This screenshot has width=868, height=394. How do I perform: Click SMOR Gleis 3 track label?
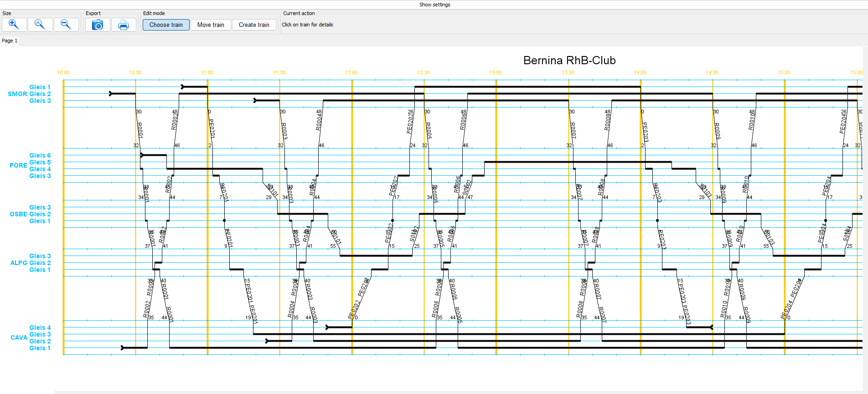click(40, 101)
